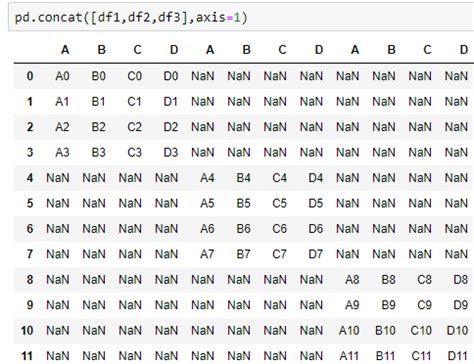
Task: Select table cell B6
Action: (244, 229)
